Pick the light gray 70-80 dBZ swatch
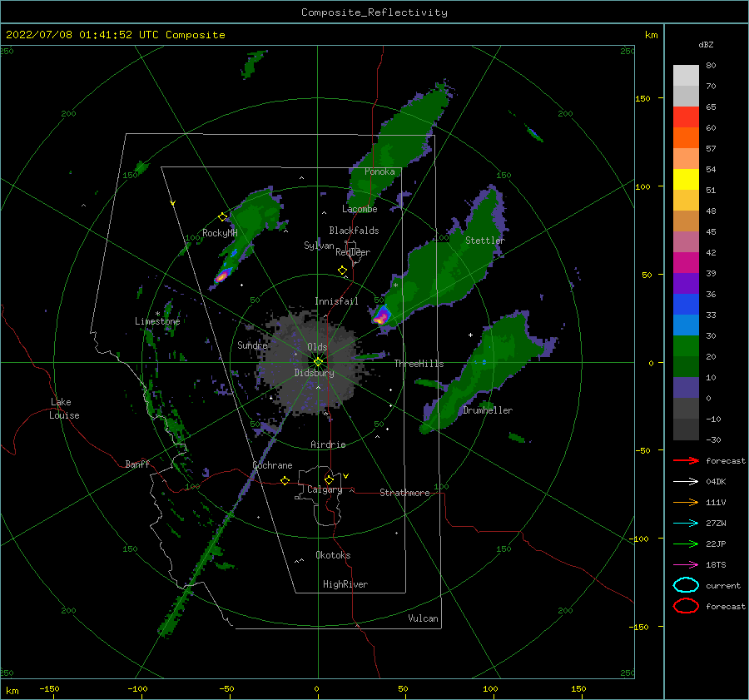Viewport: 749px width, 700px height. [686, 76]
